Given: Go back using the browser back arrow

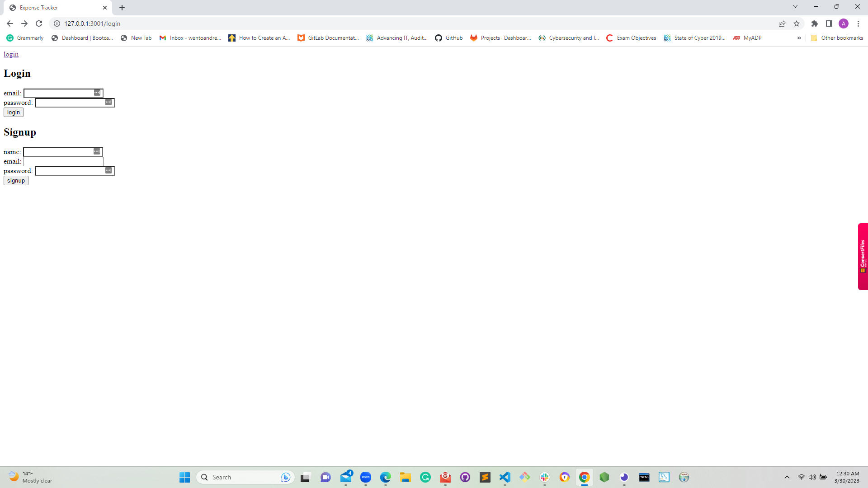Looking at the screenshot, I should click(x=10, y=23).
